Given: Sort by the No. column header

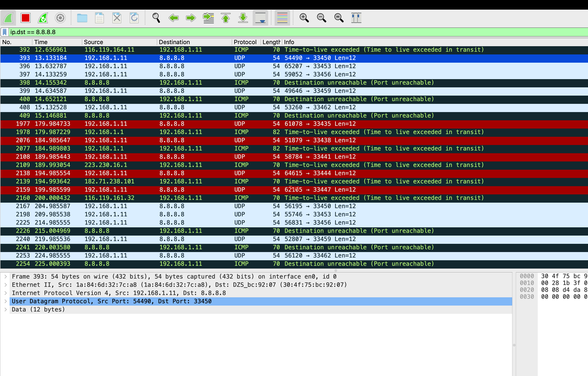Looking at the screenshot, I should click(x=16, y=42).
